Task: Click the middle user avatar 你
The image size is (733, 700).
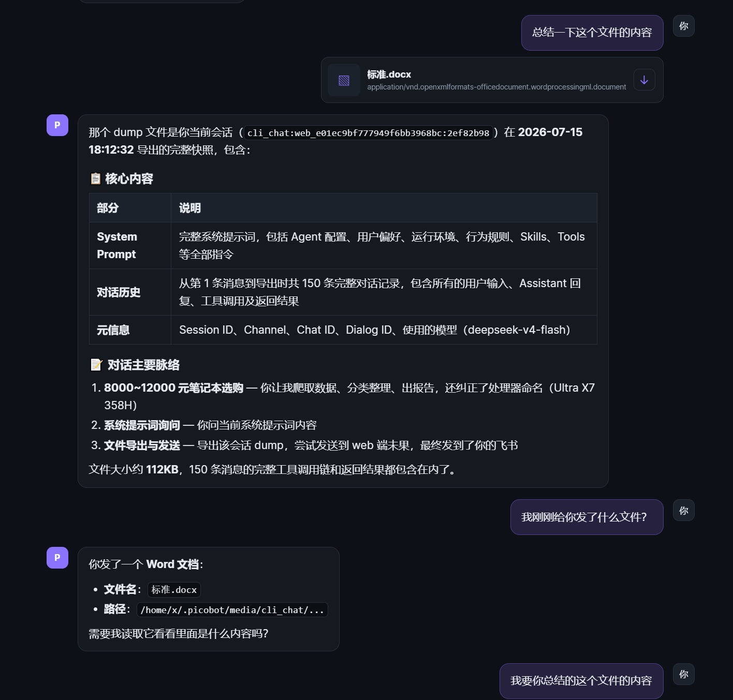Action: pyautogui.click(x=683, y=510)
